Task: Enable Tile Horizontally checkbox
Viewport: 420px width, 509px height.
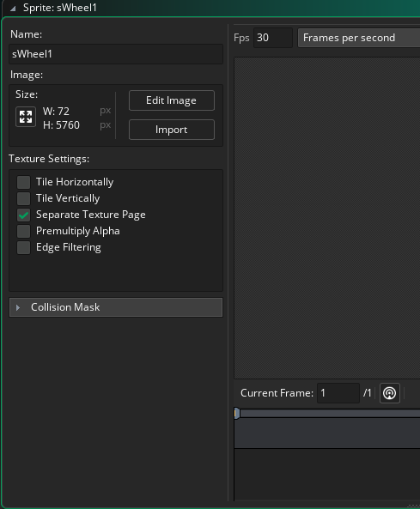Action: pyautogui.click(x=24, y=182)
